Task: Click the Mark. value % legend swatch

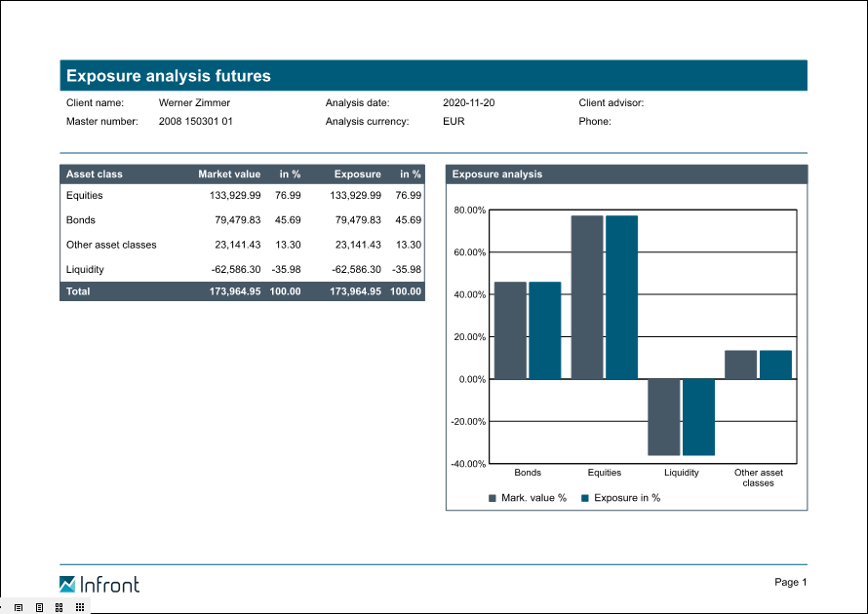Action: point(493,498)
